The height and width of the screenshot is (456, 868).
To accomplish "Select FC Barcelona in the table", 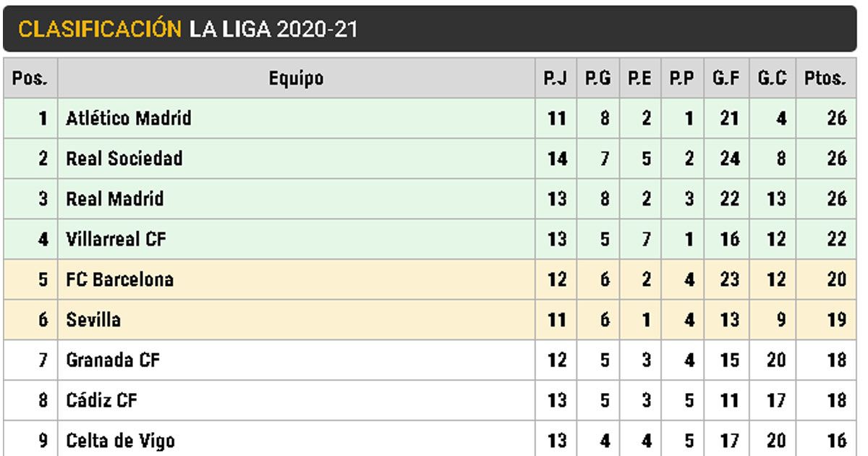I will click(x=120, y=279).
